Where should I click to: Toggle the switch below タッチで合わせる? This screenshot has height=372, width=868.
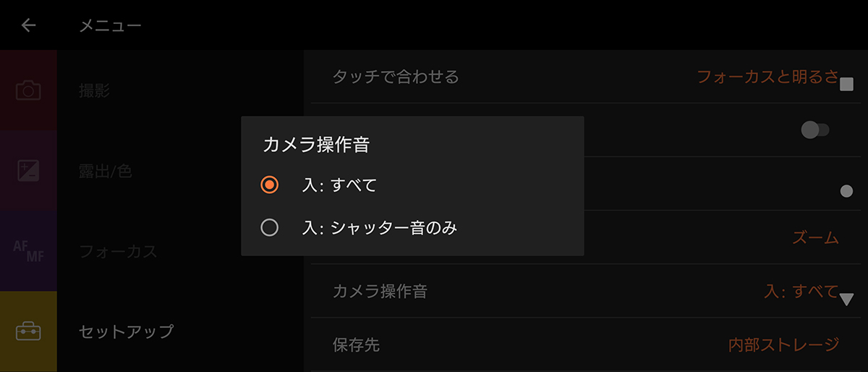pos(815,130)
